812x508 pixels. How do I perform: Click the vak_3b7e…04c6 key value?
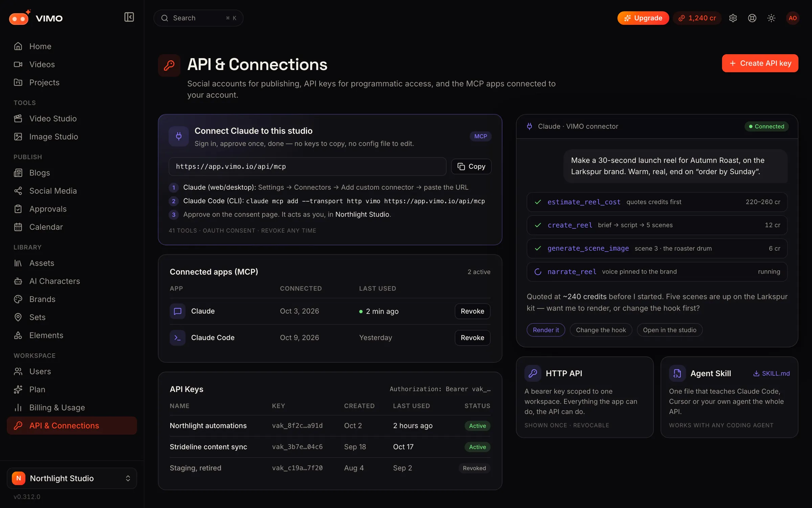297,447
